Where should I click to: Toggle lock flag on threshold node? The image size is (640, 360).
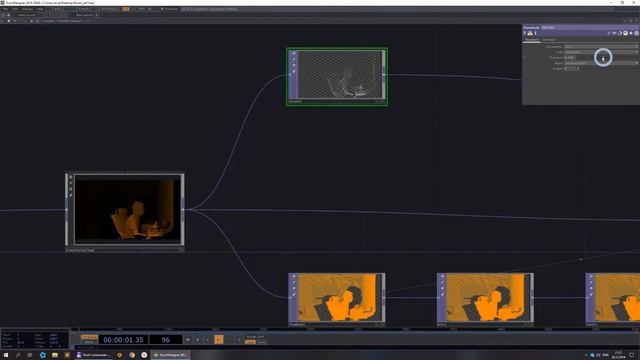(293, 71)
